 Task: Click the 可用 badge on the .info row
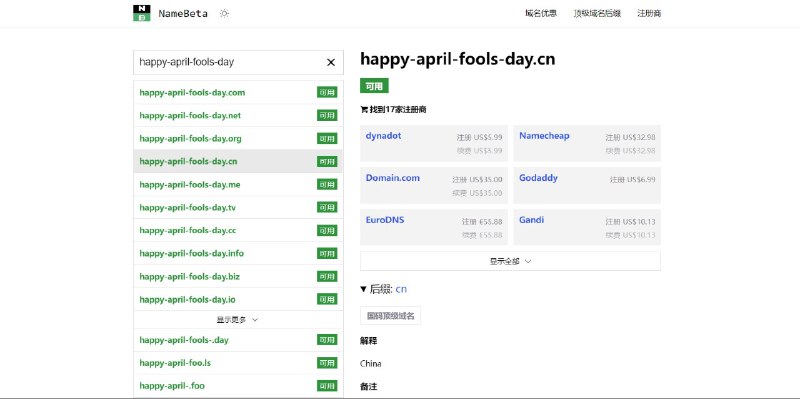tap(327, 253)
